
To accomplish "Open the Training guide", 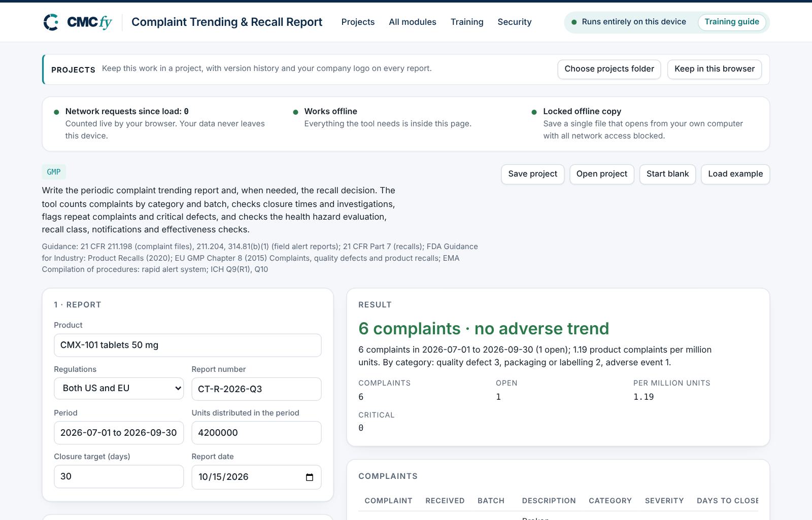I will tap(732, 22).
